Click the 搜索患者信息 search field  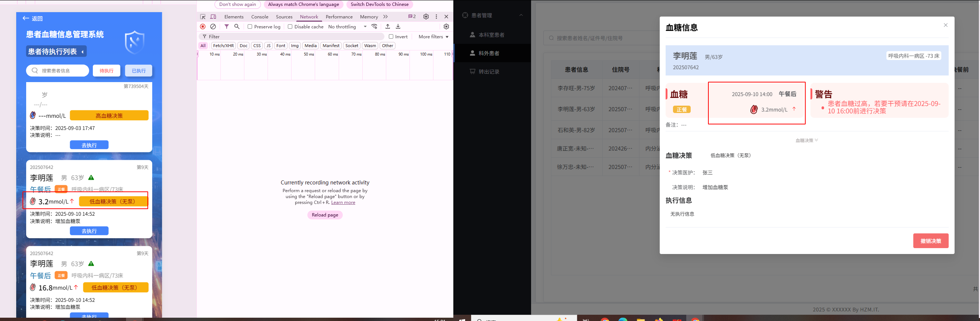coord(57,71)
